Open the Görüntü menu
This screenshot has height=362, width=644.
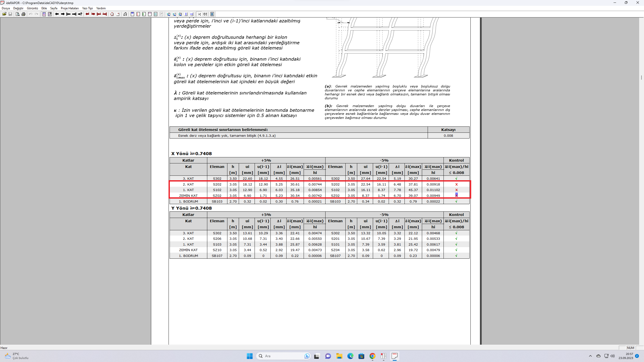pos(32,8)
